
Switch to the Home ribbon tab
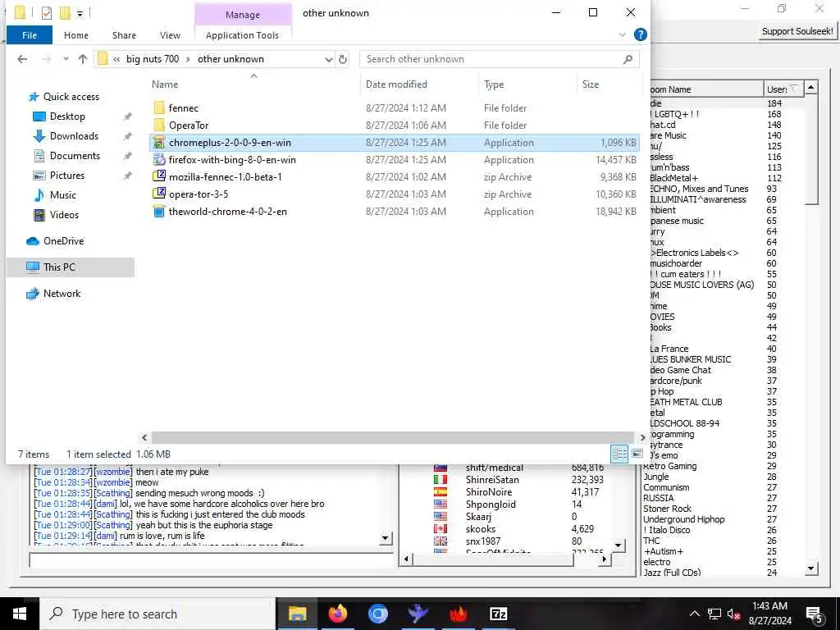click(x=76, y=35)
